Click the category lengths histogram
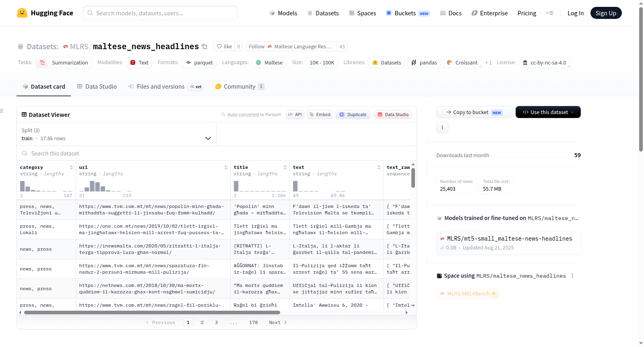 (x=46, y=186)
